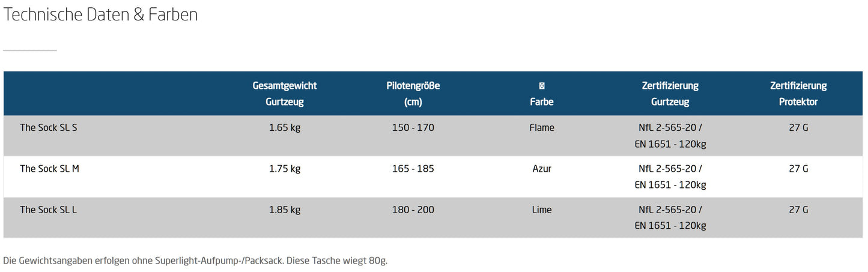Click the 150 - 170 pilot size cell
Viewport: 868px width, 272px height.
tap(413, 128)
